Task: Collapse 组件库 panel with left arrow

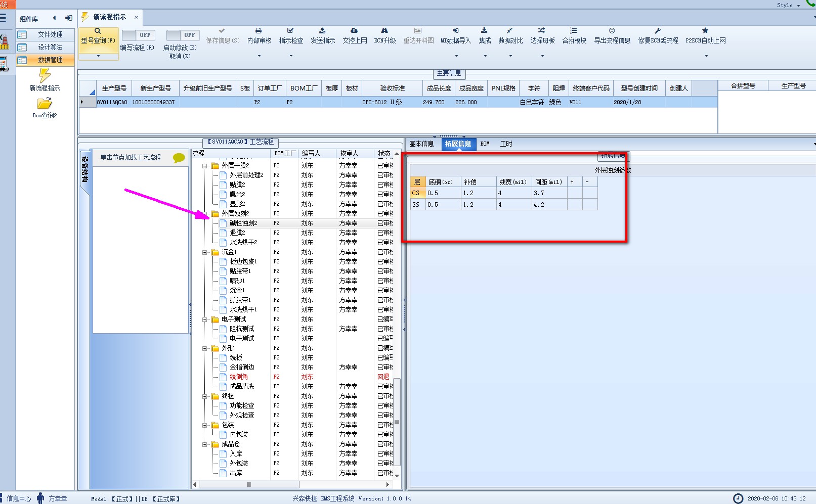Action: point(54,18)
